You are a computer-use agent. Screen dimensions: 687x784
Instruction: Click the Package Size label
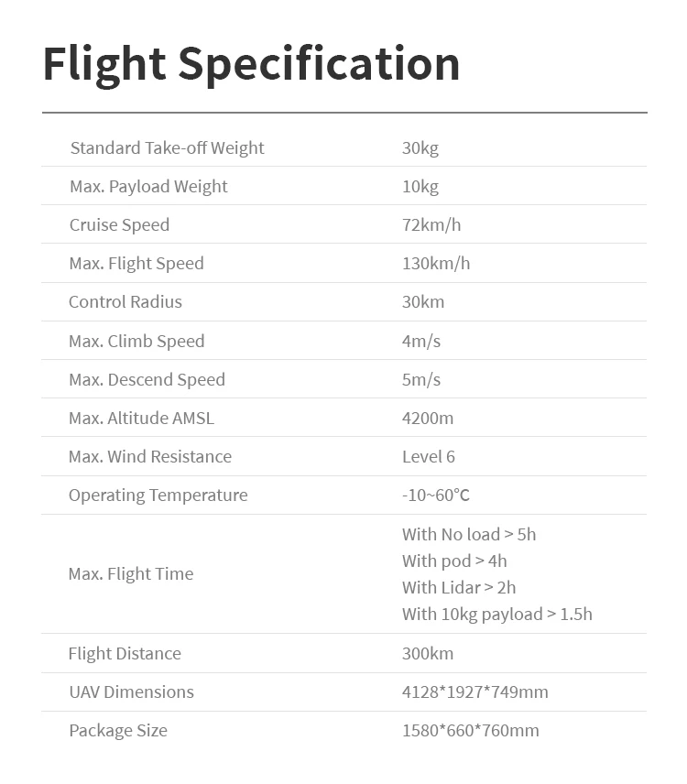point(118,731)
